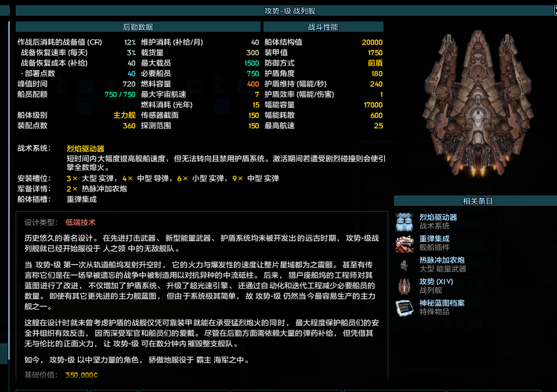Click the 攻势 (XIV) ship icon

[x=404, y=286]
